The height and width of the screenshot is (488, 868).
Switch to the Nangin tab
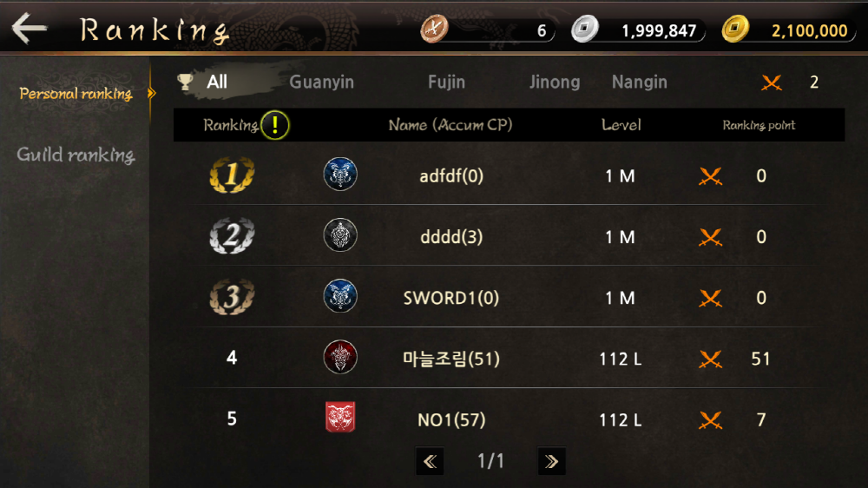(x=640, y=82)
